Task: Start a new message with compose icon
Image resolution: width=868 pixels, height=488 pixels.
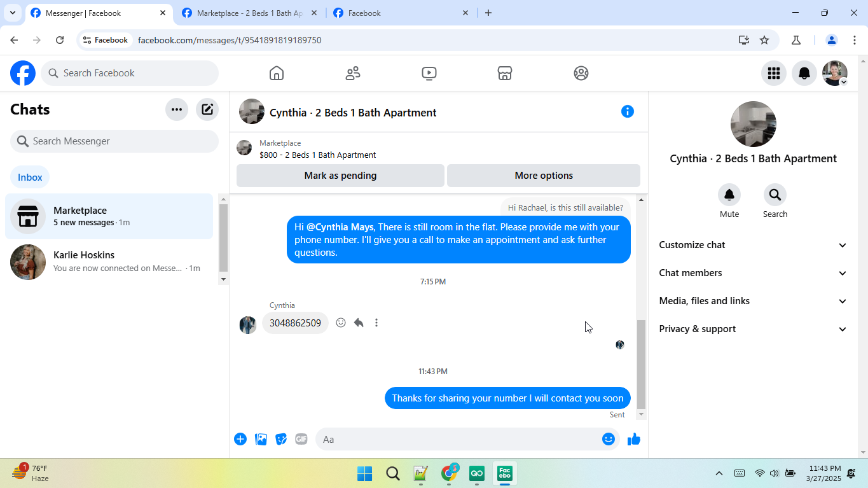Action: click(x=207, y=109)
